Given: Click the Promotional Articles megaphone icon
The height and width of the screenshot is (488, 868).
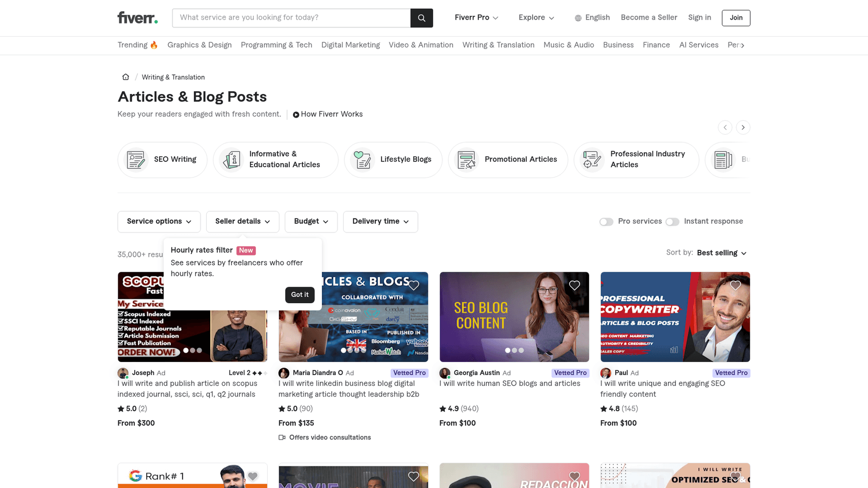Looking at the screenshot, I should click(466, 160).
